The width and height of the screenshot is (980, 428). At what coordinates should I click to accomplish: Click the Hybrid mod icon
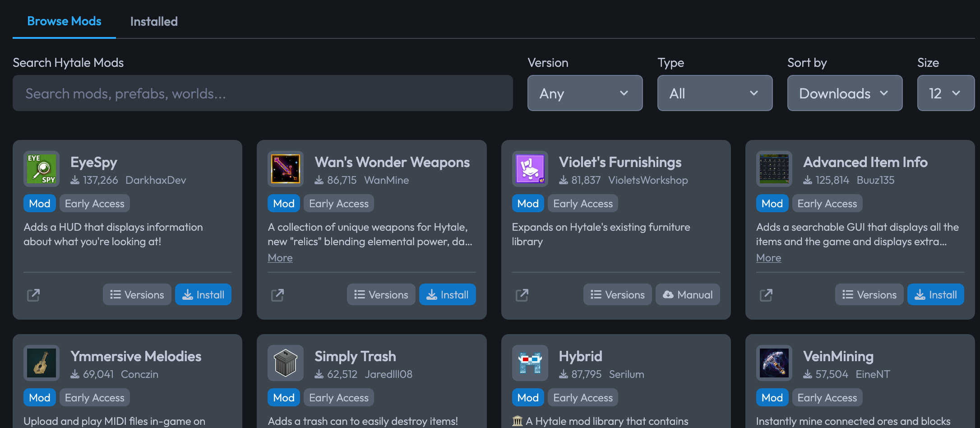click(530, 363)
